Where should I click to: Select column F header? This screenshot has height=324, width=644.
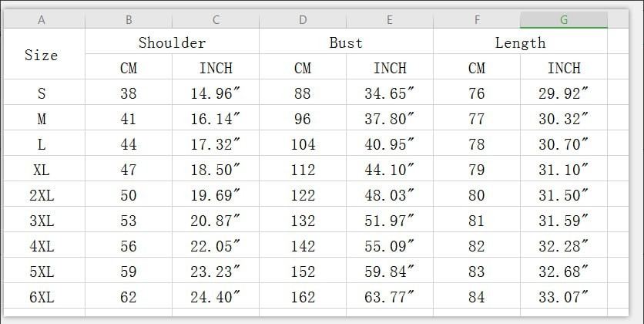[x=477, y=20]
